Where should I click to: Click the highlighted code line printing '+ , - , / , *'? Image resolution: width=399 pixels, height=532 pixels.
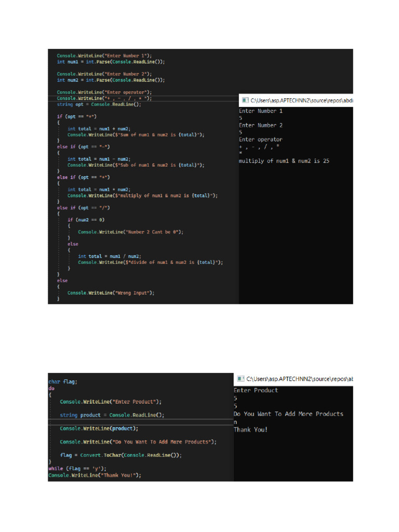point(104,98)
